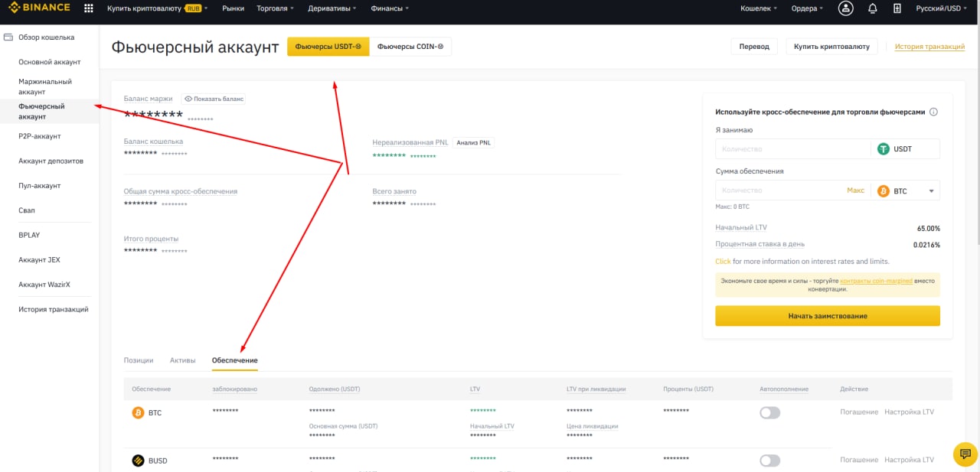980x472 pixels.
Task: Open Обзор кошелька in sidebar
Action: pyautogui.click(x=47, y=37)
